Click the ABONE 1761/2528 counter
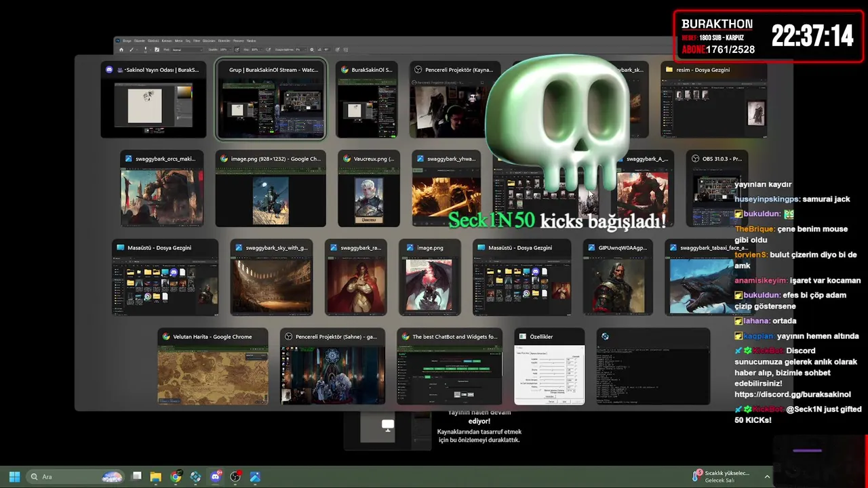868x488 pixels. coord(718,49)
